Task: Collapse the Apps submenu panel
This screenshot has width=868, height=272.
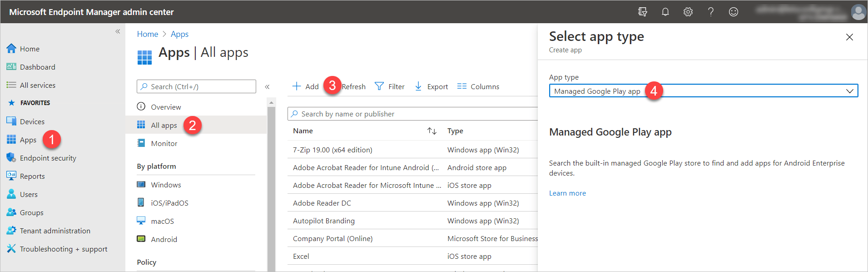Action: (x=267, y=86)
